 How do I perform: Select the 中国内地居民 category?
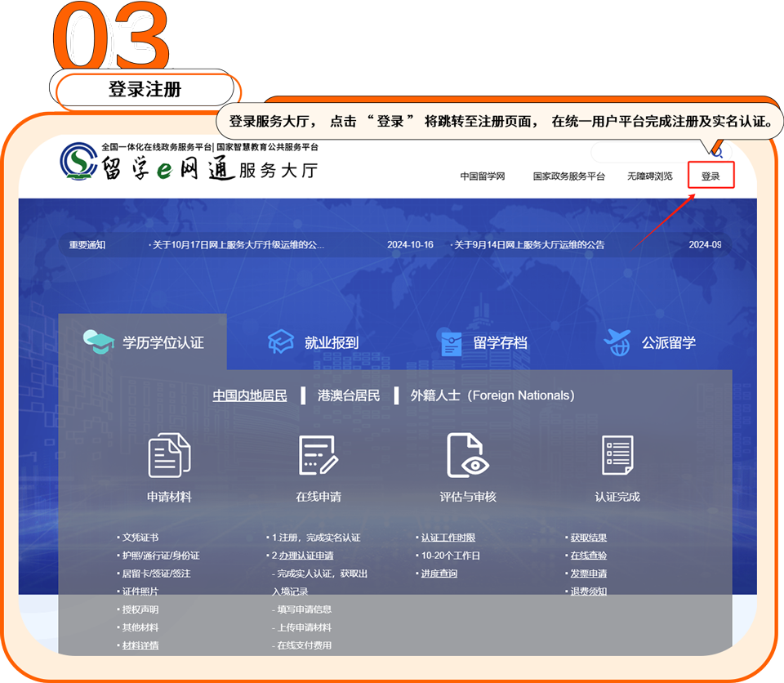coord(250,395)
